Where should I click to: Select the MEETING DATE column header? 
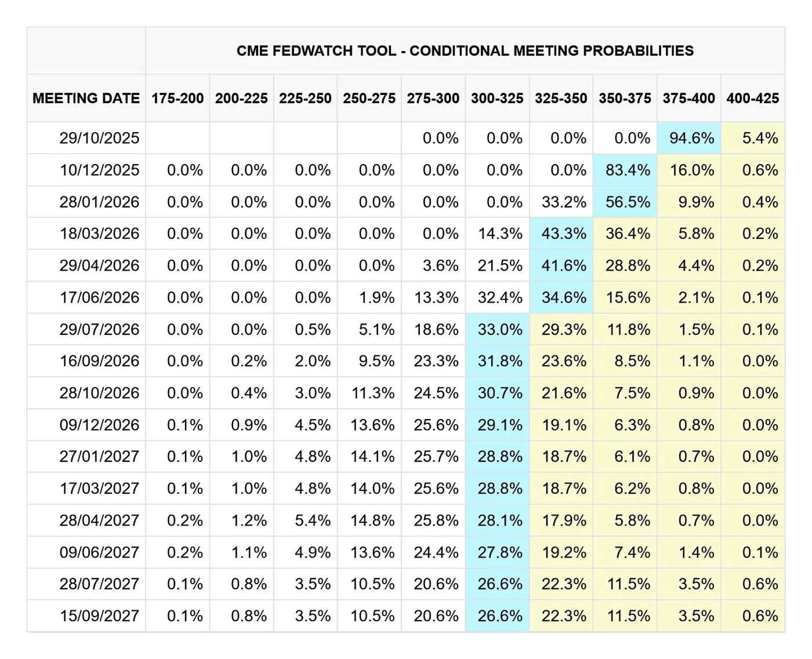pyautogui.click(x=86, y=99)
